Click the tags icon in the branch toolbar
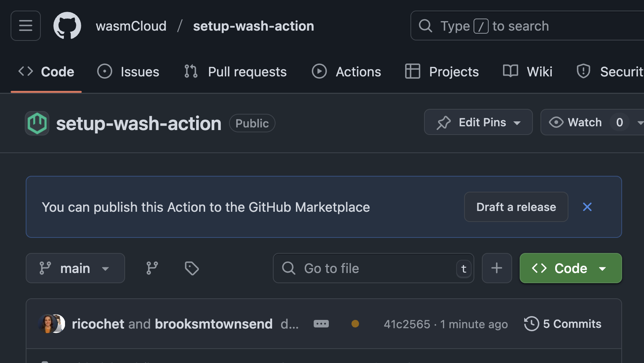644x363 pixels. (x=191, y=268)
